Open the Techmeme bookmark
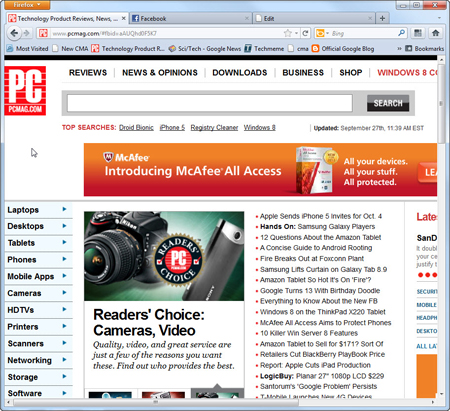450x411 pixels. (x=264, y=49)
